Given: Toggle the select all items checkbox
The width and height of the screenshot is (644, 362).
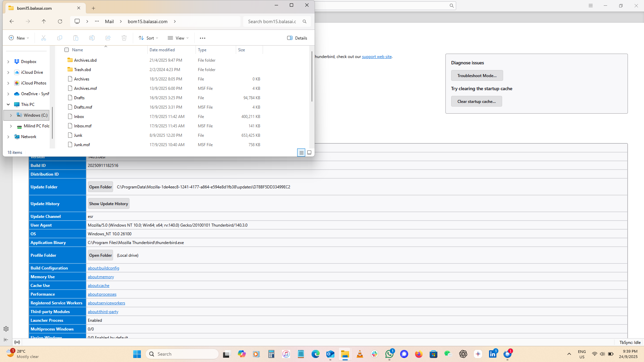Looking at the screenshot, I should point(67,50).
